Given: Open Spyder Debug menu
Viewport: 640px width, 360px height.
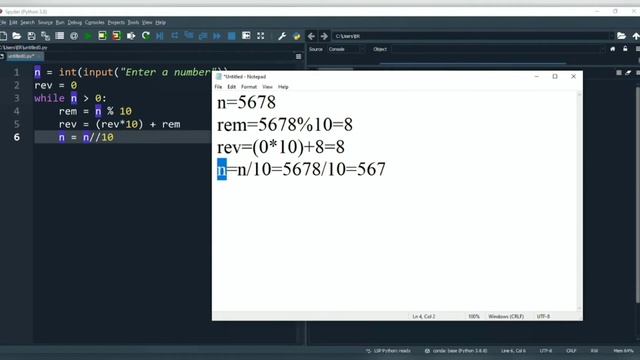Looking at the screenshot, I should (x=75, y=22).
